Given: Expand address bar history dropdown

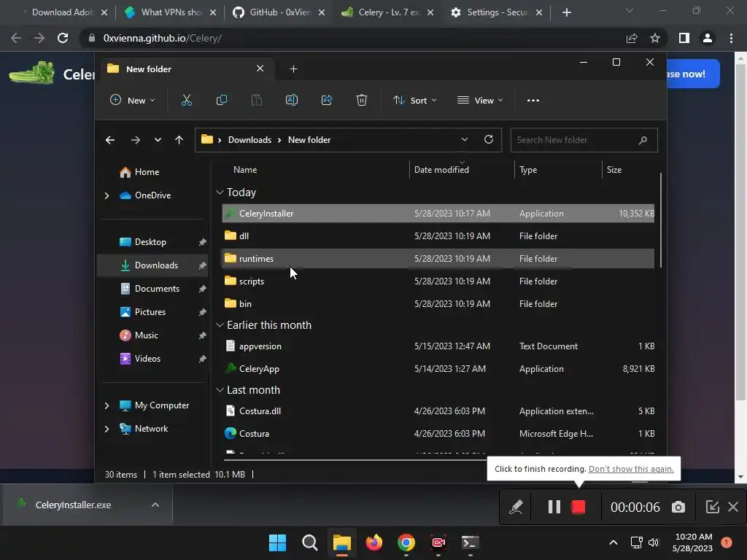Looking at the screenshot, I should point(465,139).
